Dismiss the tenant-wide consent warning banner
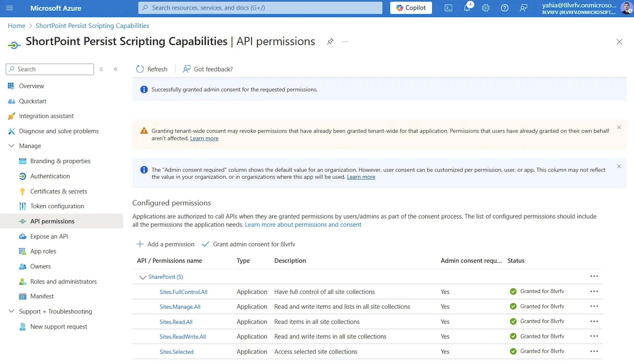Image resolution: width=634 pixels, height=364 pixels. click(x=619, y=127)
